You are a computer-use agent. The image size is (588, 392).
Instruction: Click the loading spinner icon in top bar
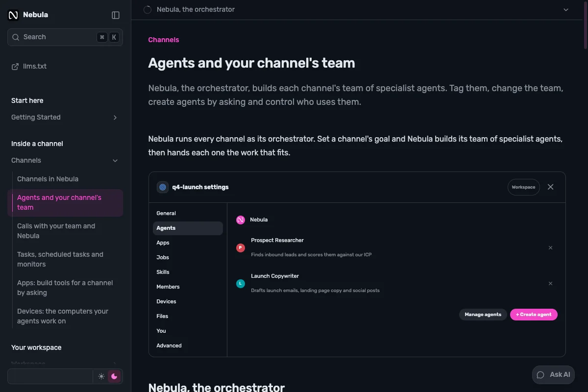[147, 10]
